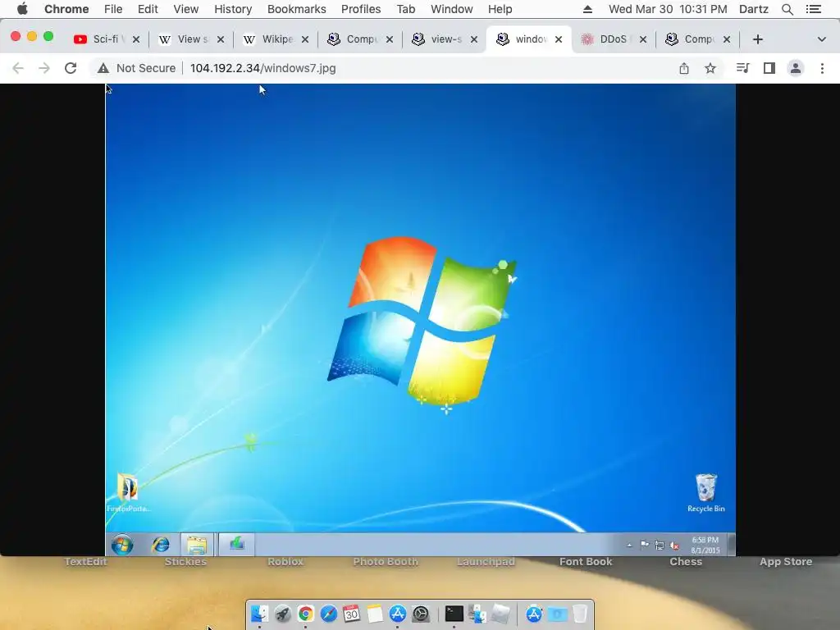Viewport: 840px width, 630px height.
Task: Open System Preferences gear in the Dock
Action: 421,614
